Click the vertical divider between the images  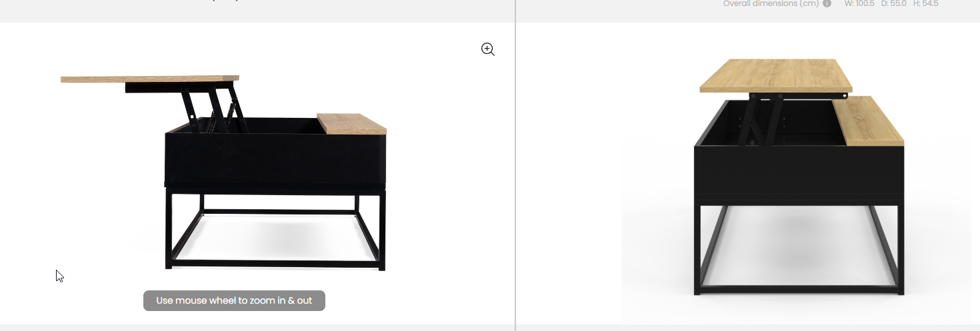click(x=515, y=165)
